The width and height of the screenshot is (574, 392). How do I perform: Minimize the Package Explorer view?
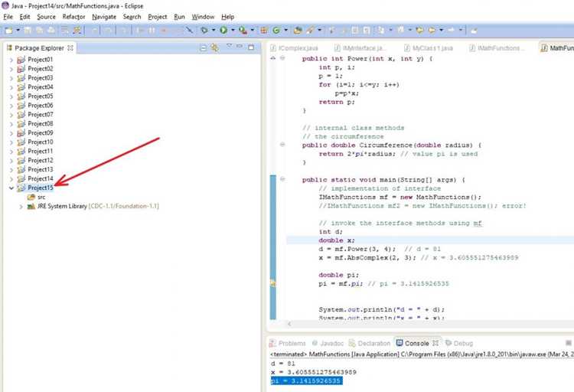coord(240,47)
